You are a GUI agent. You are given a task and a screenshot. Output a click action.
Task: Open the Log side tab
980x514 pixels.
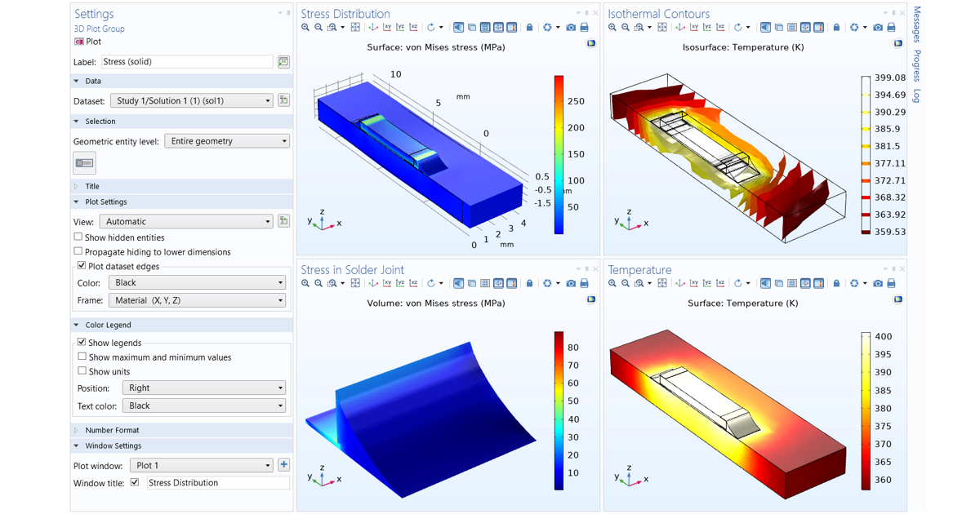916,95
